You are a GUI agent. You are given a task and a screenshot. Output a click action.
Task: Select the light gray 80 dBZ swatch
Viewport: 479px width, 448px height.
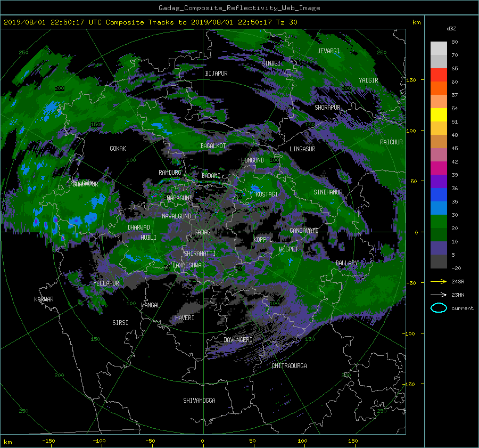click(x=439, y=48)
